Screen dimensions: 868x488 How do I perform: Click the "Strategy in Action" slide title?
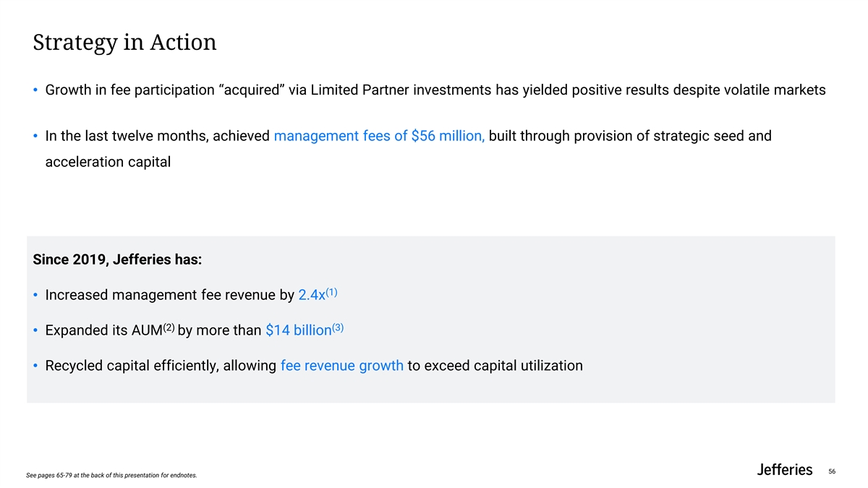click(124, 42)
